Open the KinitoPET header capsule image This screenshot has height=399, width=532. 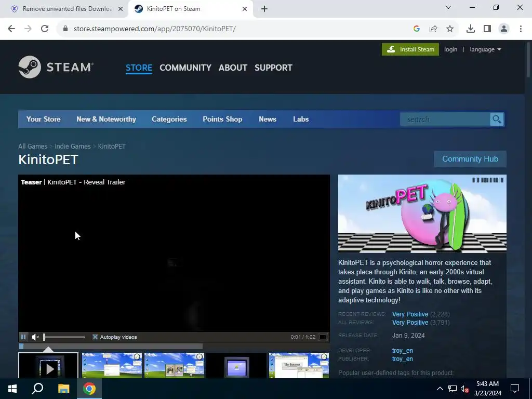tap(422, 214)
